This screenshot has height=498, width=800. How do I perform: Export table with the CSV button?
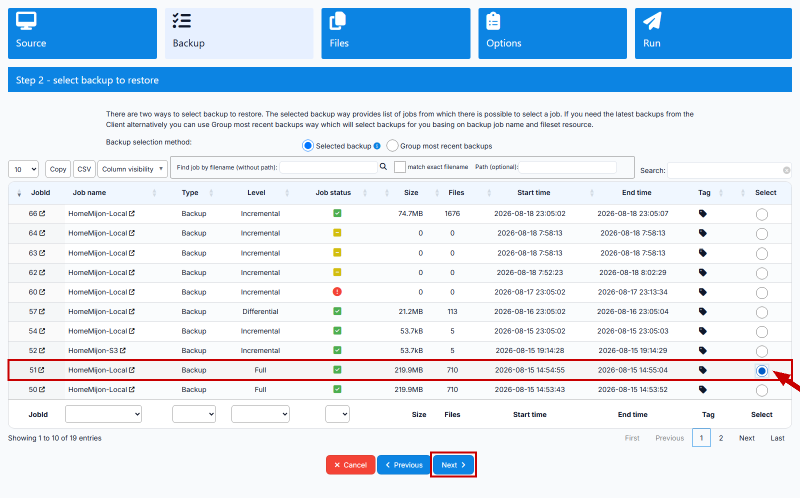point(84,169)
